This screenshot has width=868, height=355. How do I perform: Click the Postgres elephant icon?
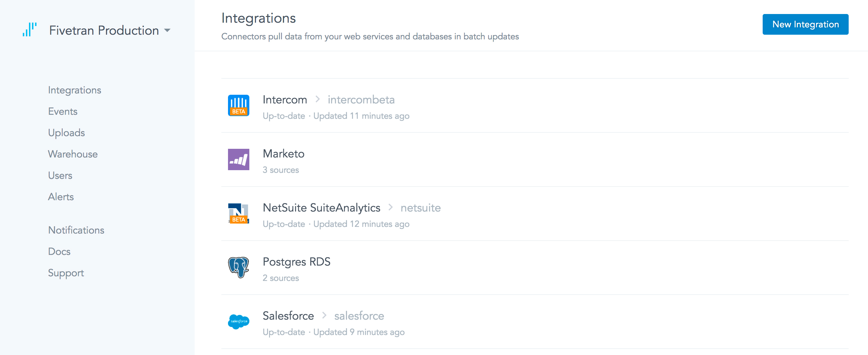click(x=239, y=267)
